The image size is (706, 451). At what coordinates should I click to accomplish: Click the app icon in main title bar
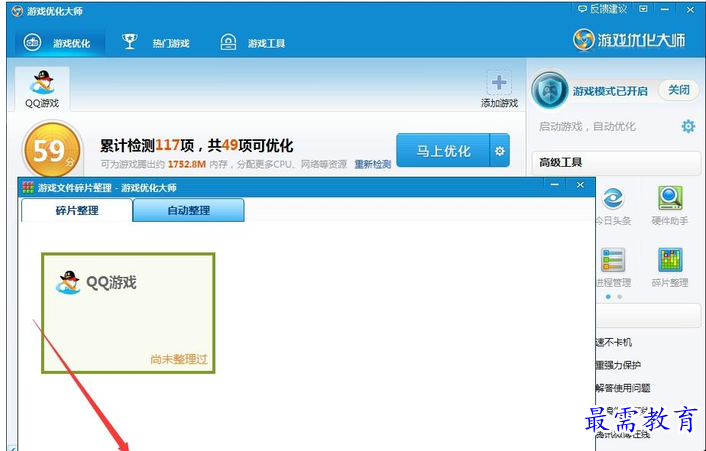[x=18, y=11]
